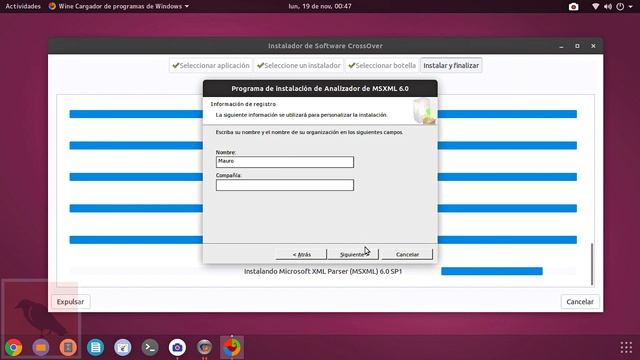Open Actividades overview

(23, 6)
